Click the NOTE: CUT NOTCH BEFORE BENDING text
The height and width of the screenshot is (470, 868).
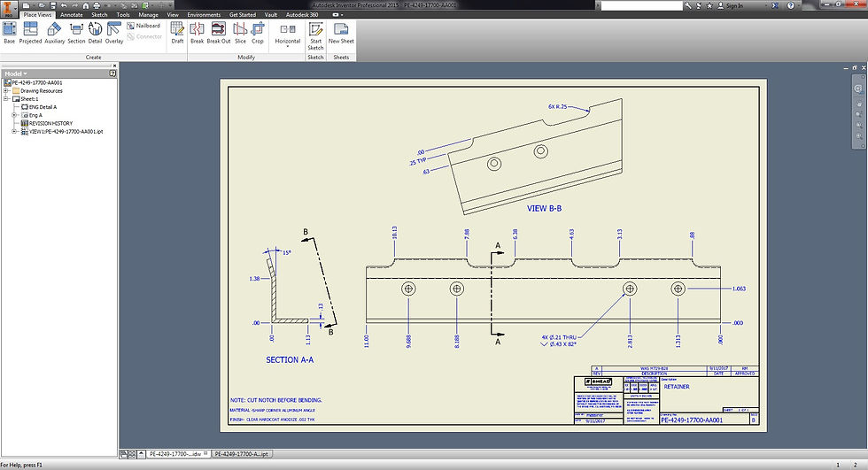tap(276, 400)
